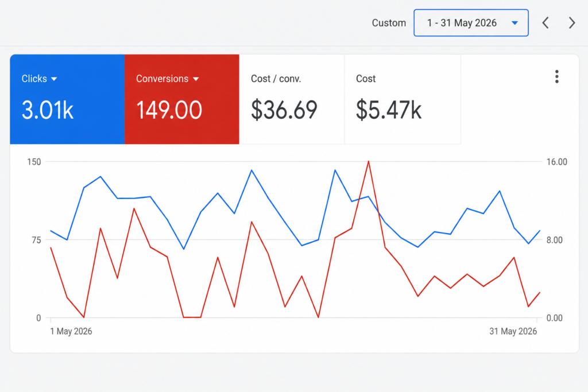
Task: Open the three-dot more options menu
Action: (x=557, y=77)
